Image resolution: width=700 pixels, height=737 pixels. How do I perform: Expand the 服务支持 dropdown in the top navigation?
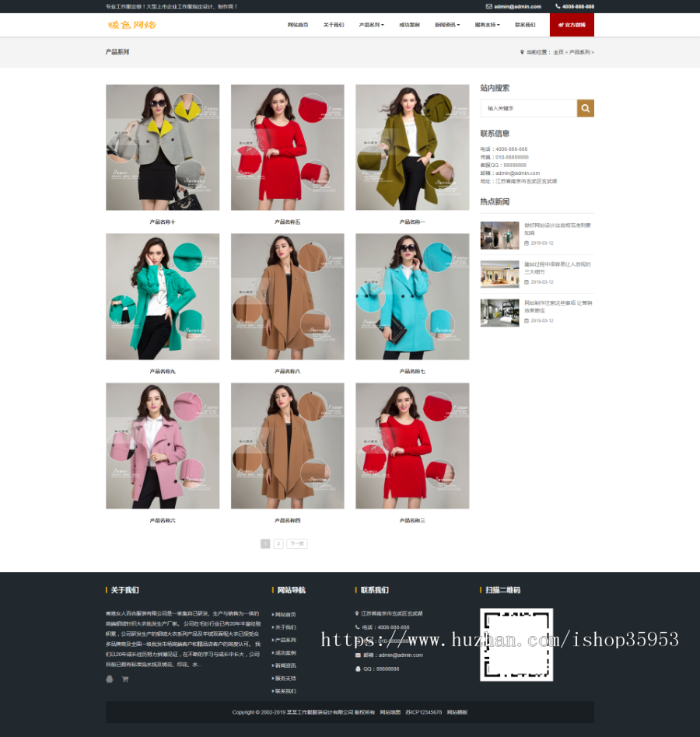click(x=487, y=25)
